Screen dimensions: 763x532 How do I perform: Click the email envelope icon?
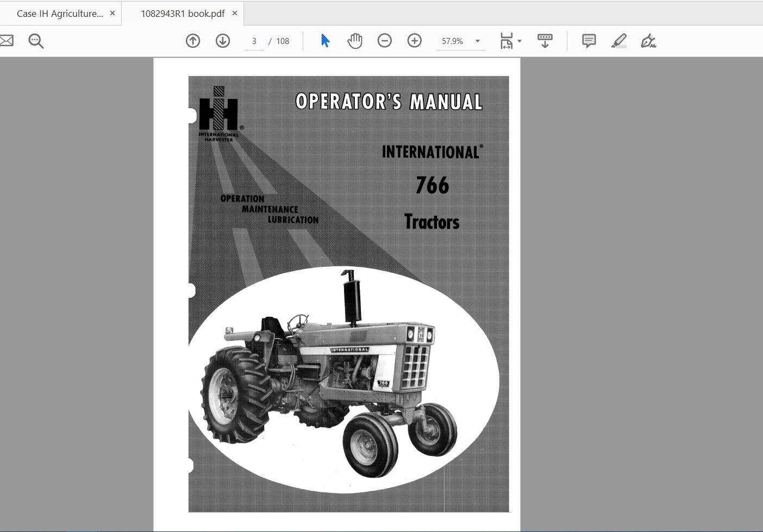click(6, 41)
